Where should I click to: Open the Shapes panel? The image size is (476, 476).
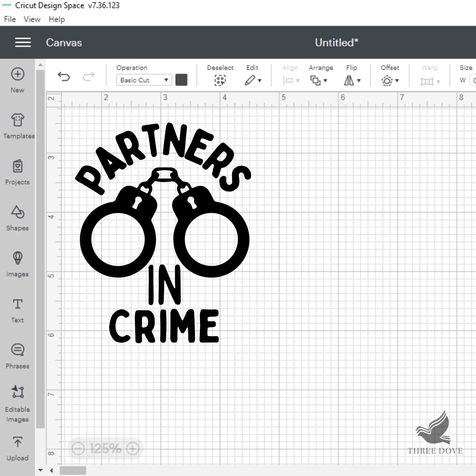17,218
